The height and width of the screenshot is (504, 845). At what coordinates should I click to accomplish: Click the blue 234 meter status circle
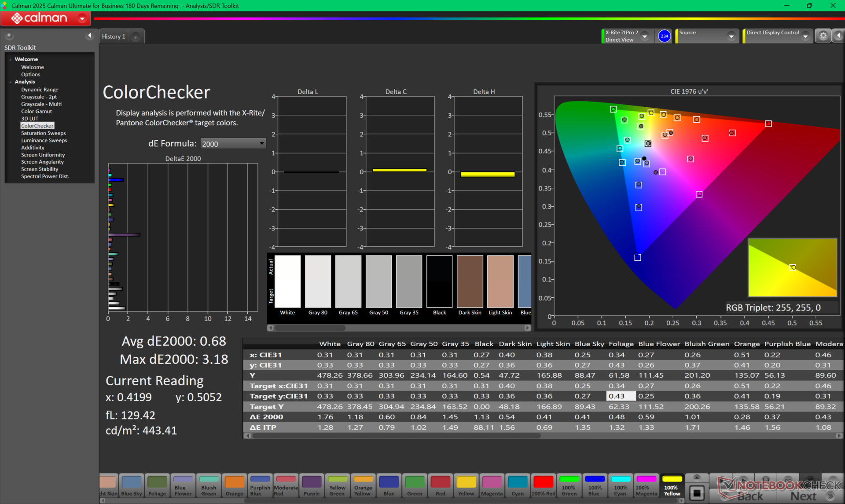point(664,36)
